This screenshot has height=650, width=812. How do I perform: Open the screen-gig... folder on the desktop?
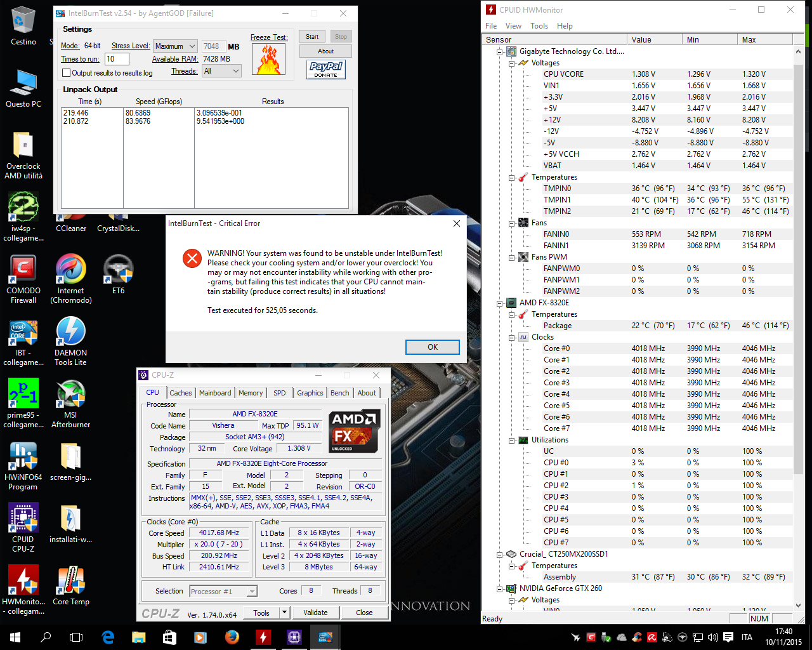pyautogui.click(x=71, y=461)
